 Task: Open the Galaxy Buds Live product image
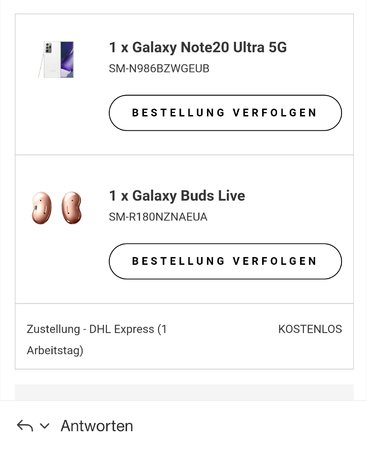pyautogui.click(x=57, y=207)
